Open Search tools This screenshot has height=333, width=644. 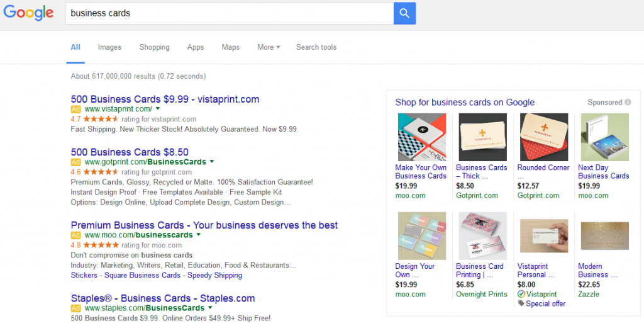316,47
